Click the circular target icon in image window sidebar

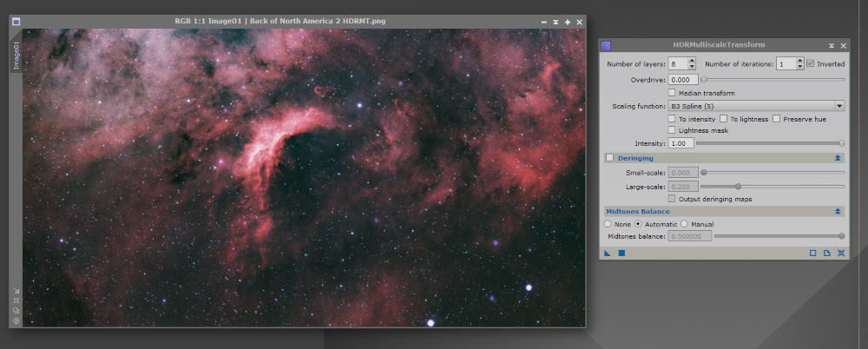tap(16, 320)
